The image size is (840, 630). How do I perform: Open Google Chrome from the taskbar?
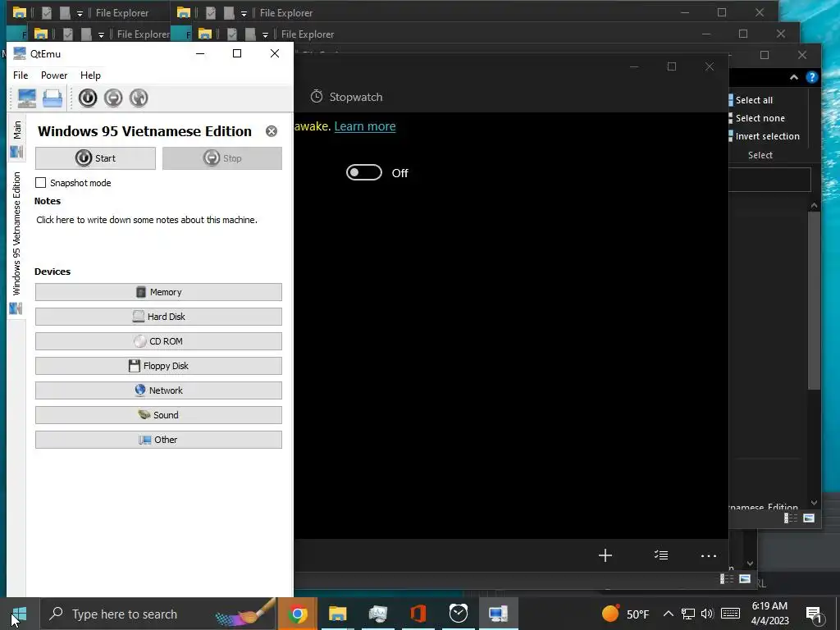pos(297,614)
